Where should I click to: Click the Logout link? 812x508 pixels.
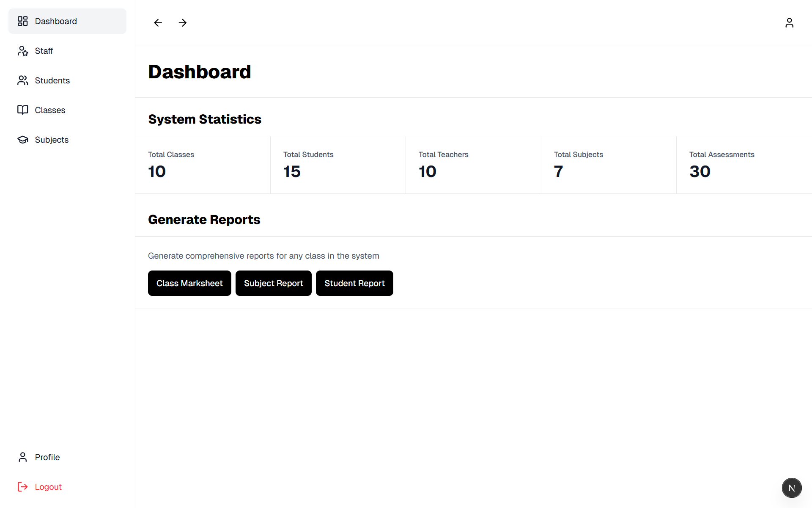coord(67,487)
